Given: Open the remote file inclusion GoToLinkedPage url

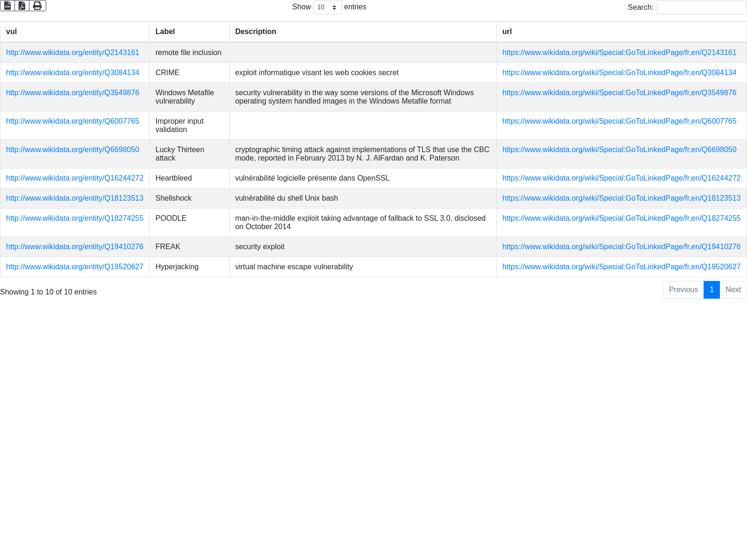Looking at the screenshot, I should coord(619,53).
